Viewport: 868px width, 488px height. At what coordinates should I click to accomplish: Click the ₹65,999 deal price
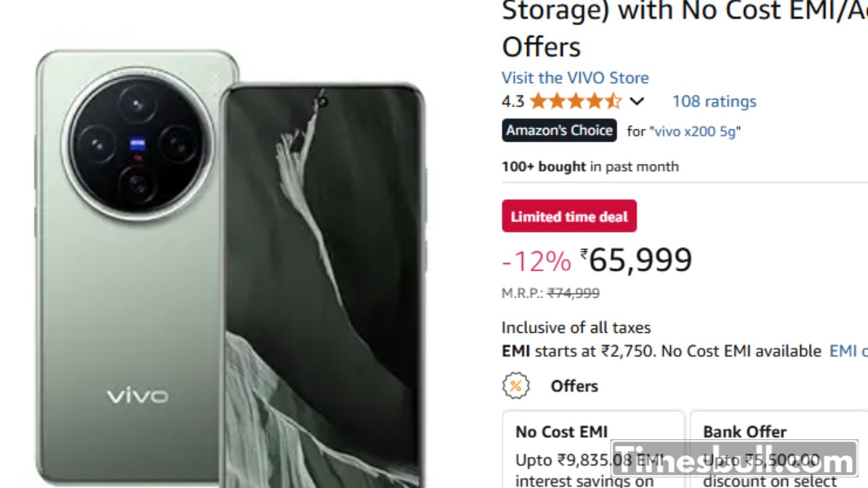(x=639, y=260)
